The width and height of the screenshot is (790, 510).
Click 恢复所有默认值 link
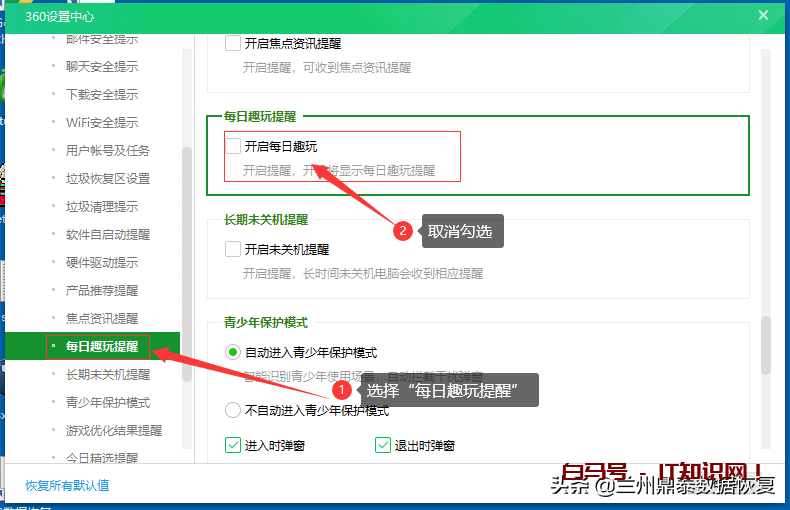(x=67, y=485)
